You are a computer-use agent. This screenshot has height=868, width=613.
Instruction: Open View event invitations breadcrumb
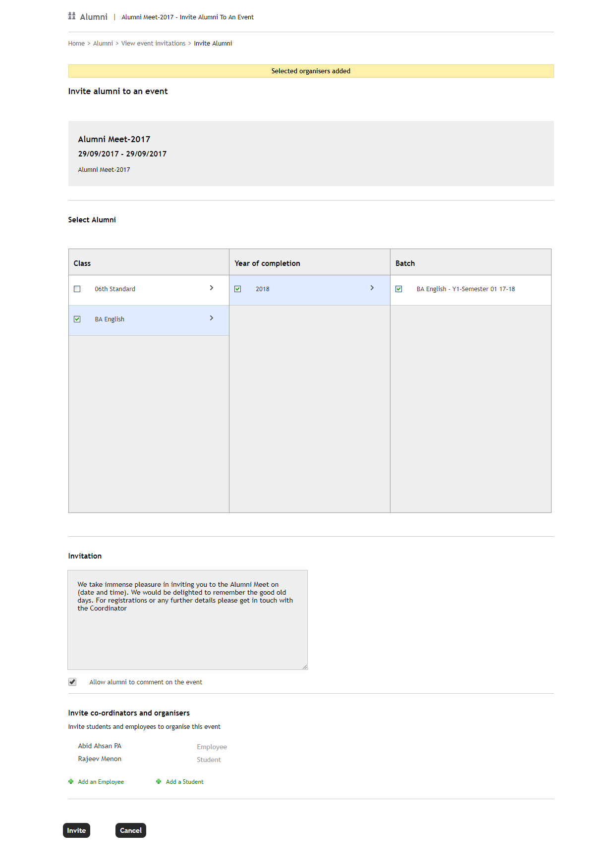(x=153, y=44)
